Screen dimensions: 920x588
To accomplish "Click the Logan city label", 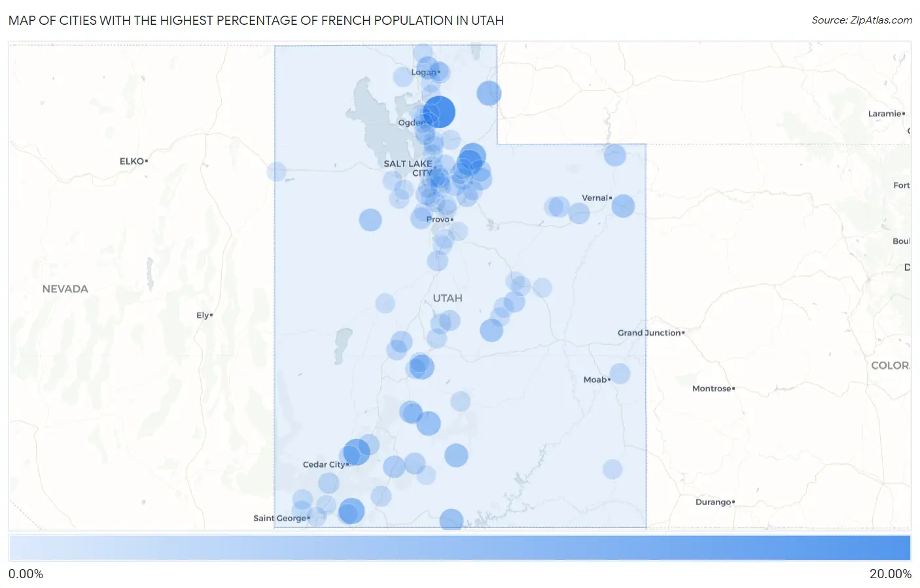I will (425, 73).
